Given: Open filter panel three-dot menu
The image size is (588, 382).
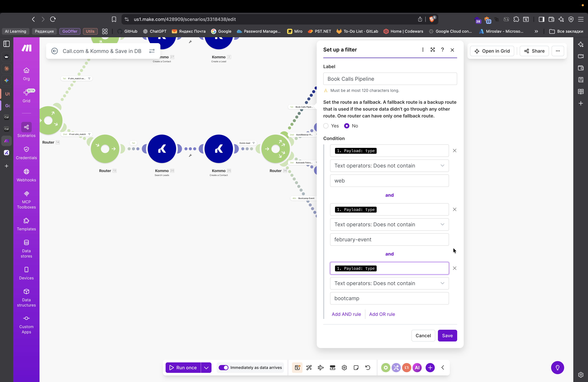Looking at the screenshot, I should [423, 50].
